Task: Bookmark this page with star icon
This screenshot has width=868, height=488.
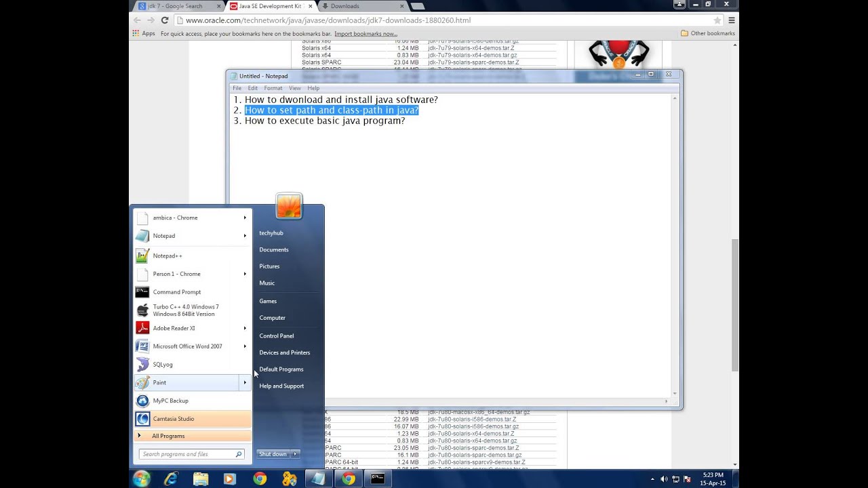Action: [x=717, y=20]
